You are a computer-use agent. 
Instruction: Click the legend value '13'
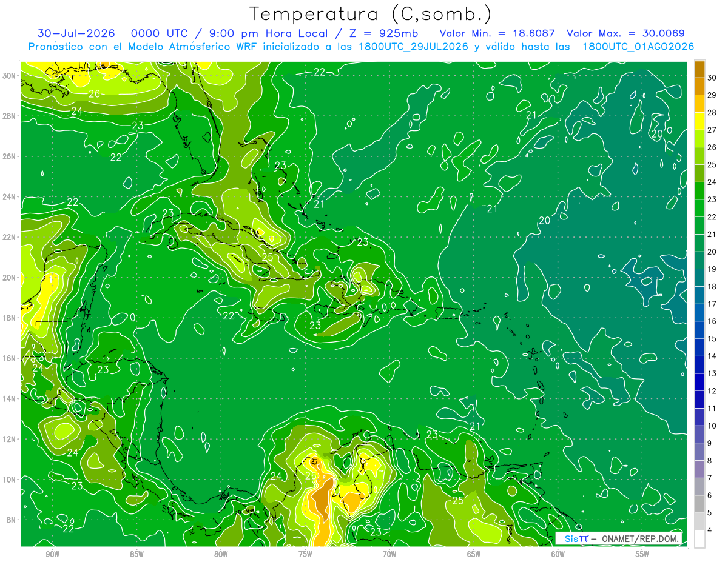712,373
